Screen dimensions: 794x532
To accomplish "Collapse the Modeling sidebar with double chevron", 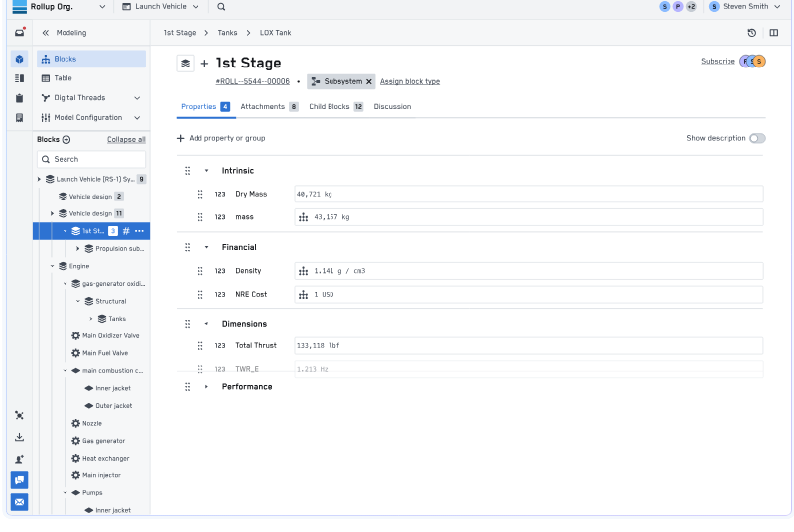I will coord(45,33).
